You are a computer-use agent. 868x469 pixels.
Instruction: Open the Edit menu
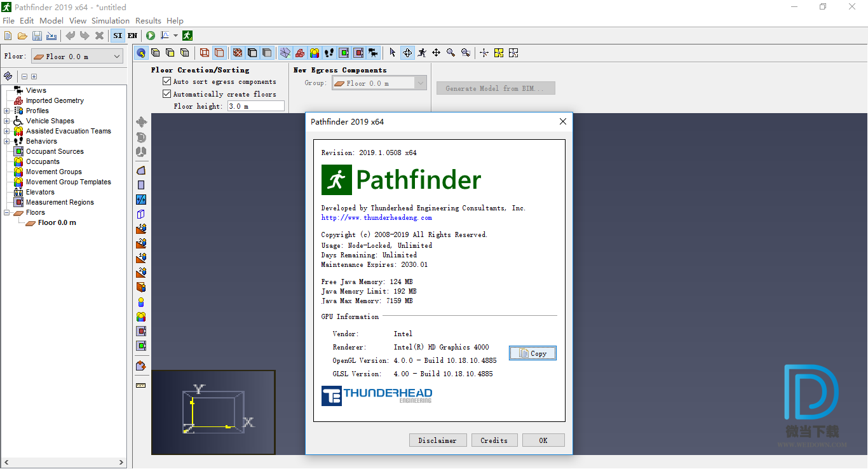click(27, 20)
